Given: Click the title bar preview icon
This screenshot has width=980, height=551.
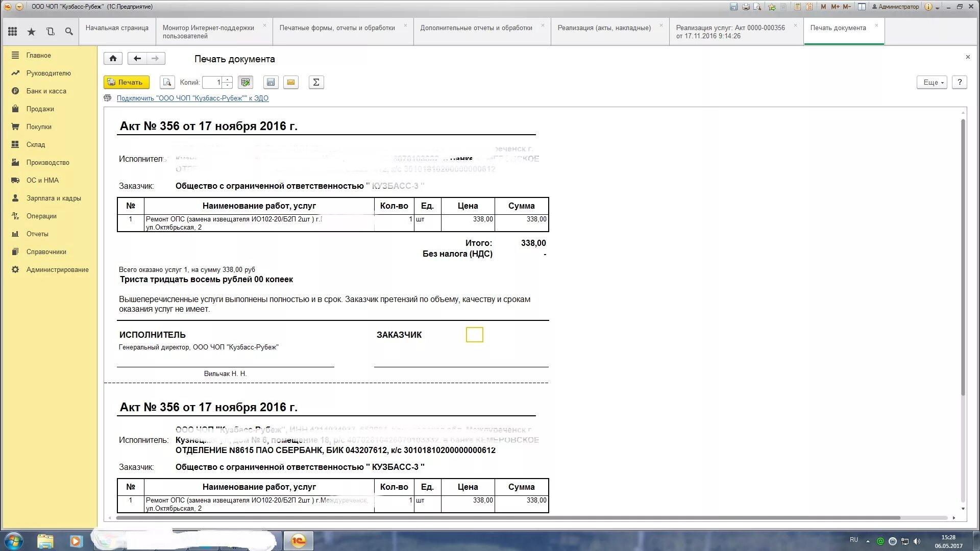Looking at the screenshot, I should 757,7.
